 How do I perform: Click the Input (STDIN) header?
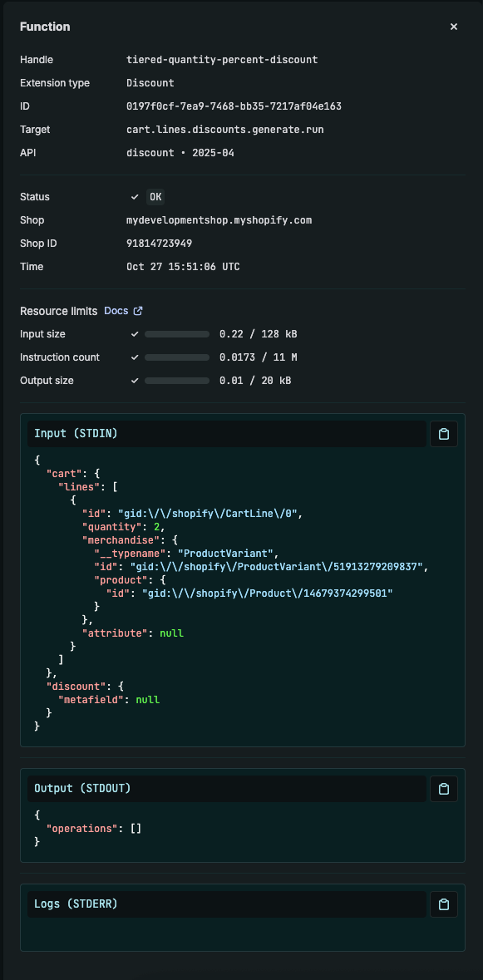(x=227, y=434)
